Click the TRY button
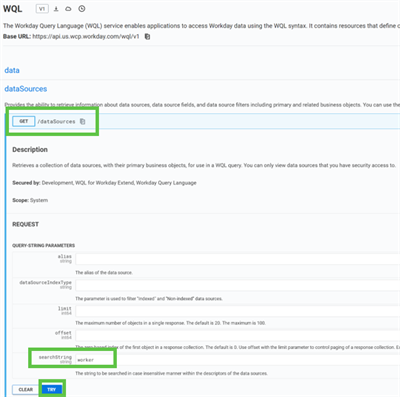400x397 pixels. point(52,389)
